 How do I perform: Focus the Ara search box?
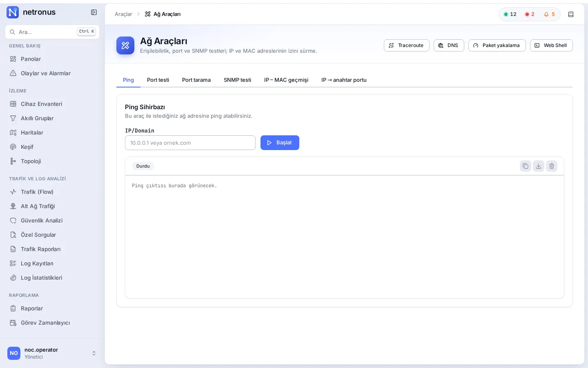[x=52, y=32]
